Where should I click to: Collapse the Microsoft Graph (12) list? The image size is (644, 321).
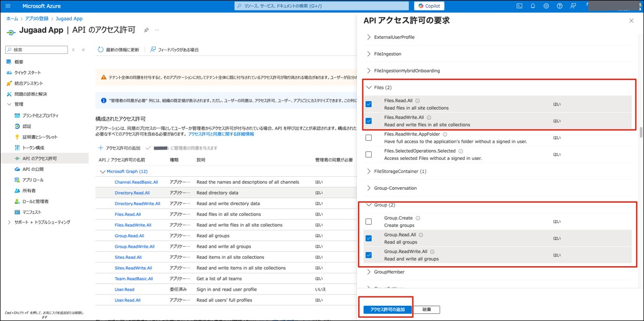102,171
